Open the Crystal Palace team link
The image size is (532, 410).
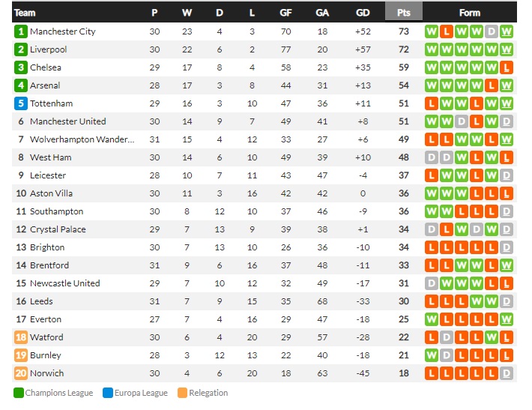pos(58,229)
